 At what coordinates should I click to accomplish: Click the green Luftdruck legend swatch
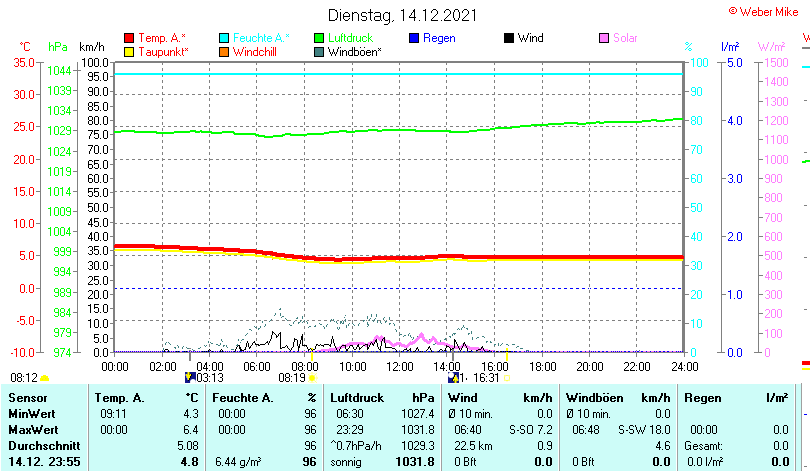319,38
